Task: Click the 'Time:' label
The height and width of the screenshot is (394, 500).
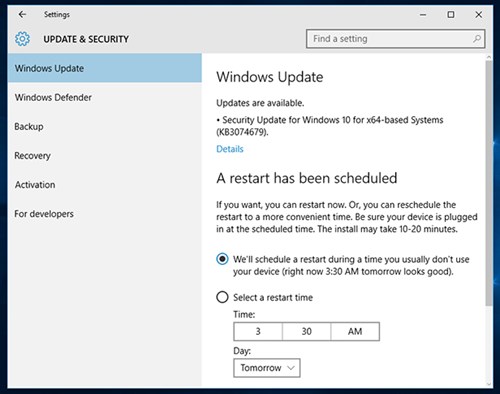Action: (x=244, y=314)
